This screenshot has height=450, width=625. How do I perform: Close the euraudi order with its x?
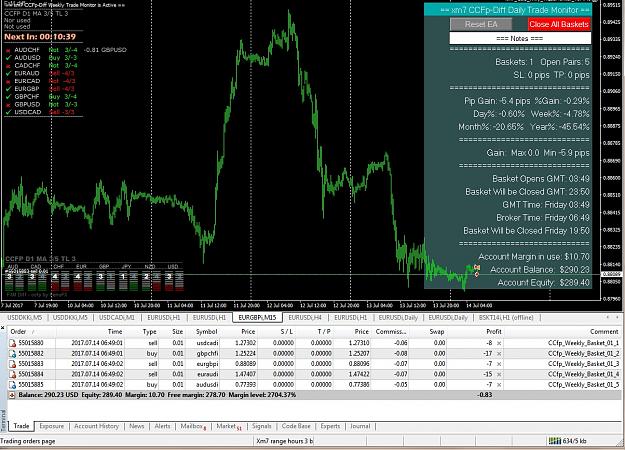click(499, 374)
